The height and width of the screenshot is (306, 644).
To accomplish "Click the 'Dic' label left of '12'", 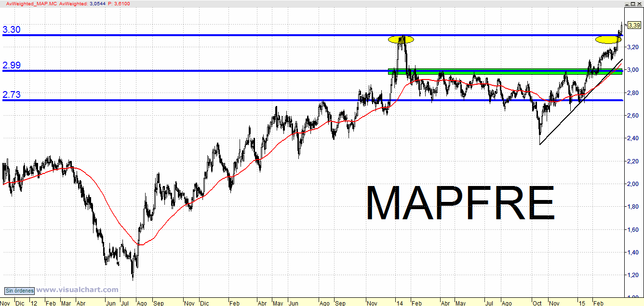I will pyautogui.click(x=19, y=303).
